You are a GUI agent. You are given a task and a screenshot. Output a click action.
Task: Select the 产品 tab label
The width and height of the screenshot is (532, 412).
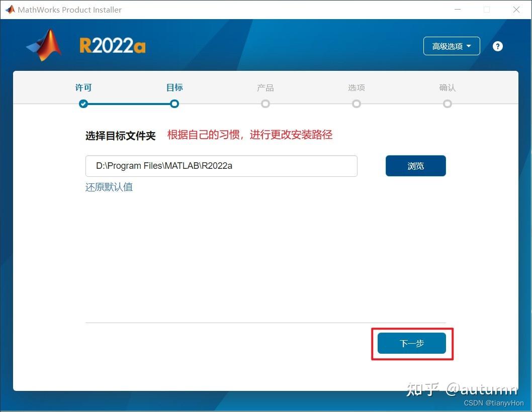point(265,87)
